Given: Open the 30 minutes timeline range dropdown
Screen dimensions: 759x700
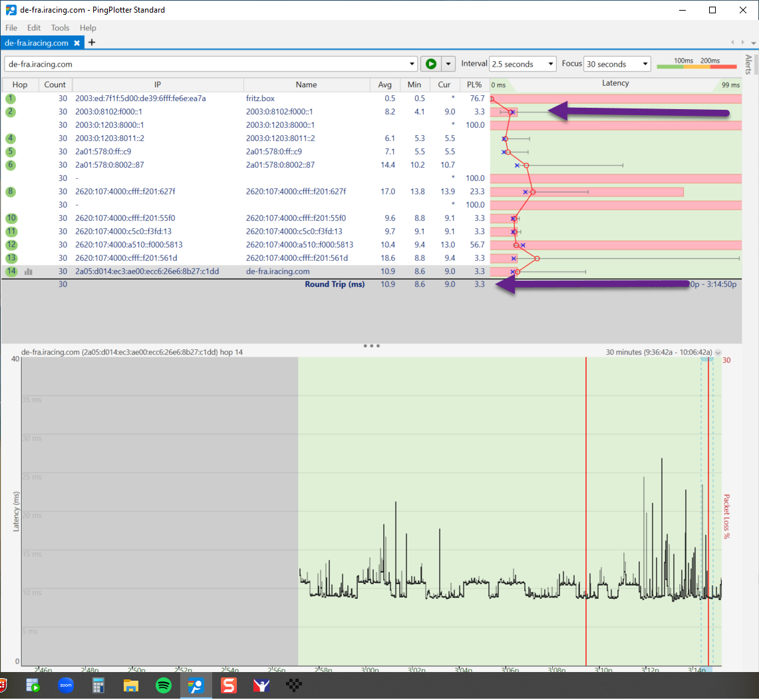Looking at the screenshot, I should pos(718,353).
